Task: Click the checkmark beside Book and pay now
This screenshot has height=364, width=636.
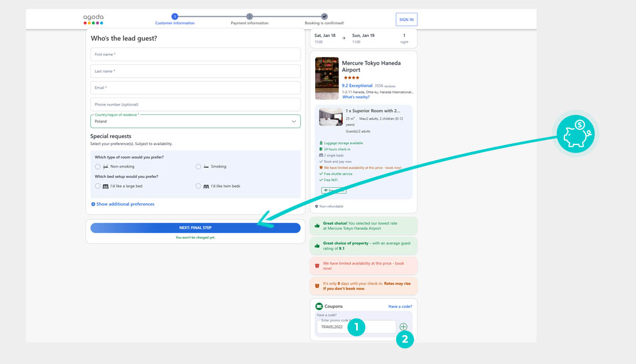Action: [321, 161]
